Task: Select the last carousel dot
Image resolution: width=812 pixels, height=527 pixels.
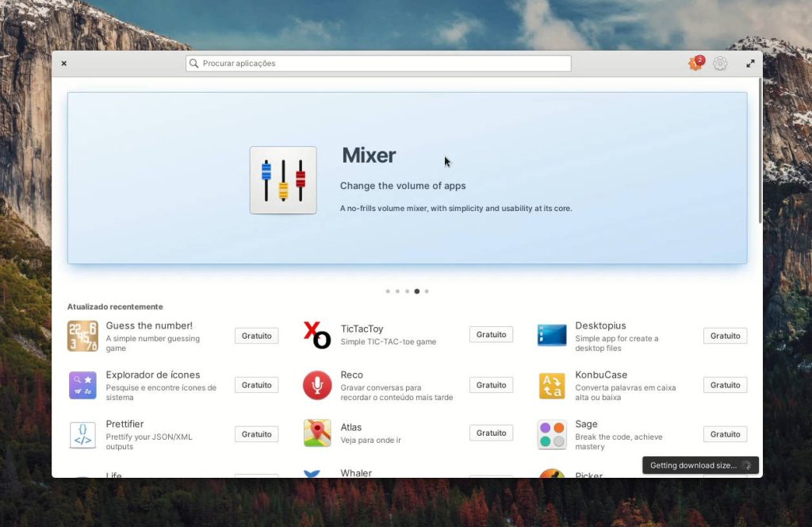Action: tap(426, 291)
